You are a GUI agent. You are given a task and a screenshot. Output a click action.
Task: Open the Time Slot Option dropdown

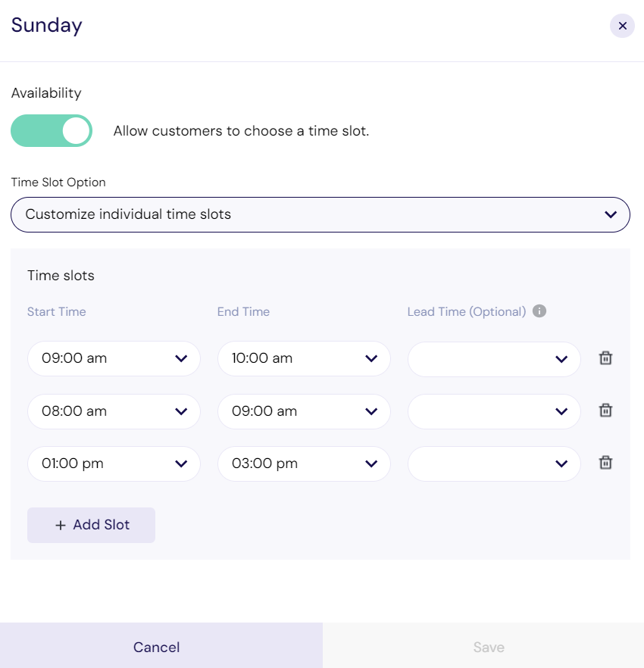(x=320, y=214)
